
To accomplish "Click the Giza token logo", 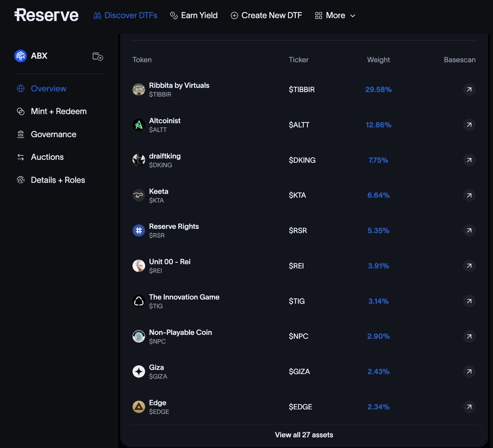I will pyautogui.click(x=139, y=372).
